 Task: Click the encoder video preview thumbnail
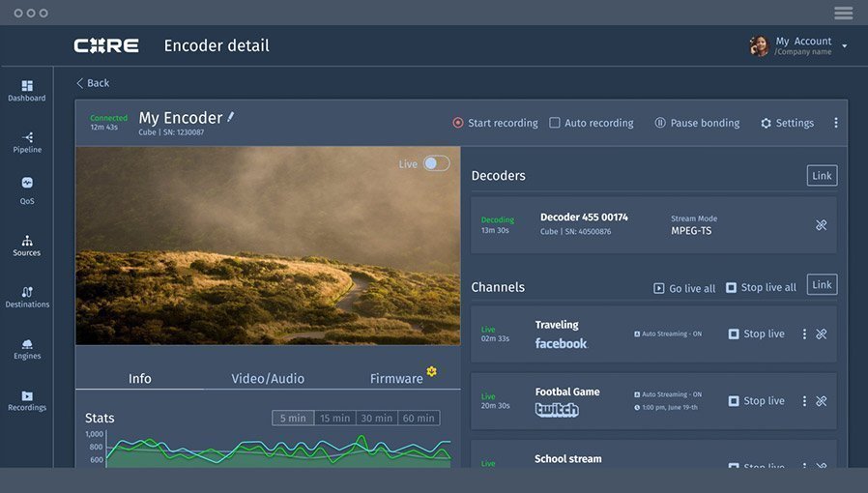point(268,246)
